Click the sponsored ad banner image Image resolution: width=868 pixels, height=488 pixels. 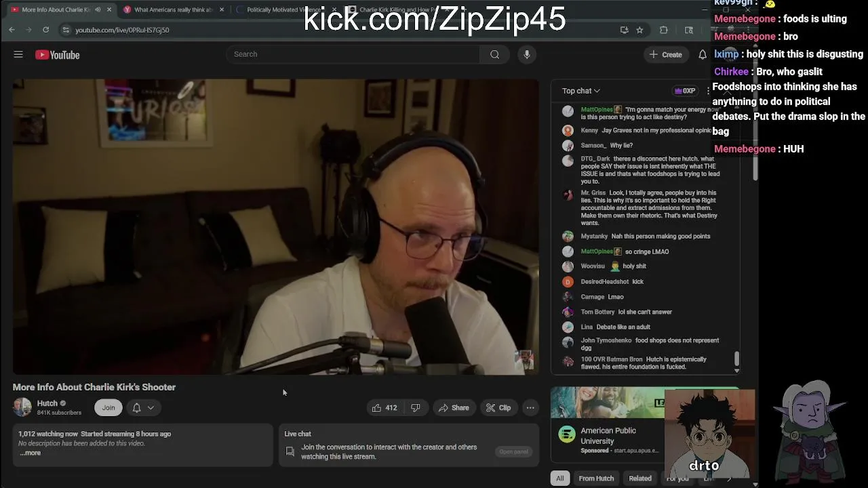tap(608, 403)
